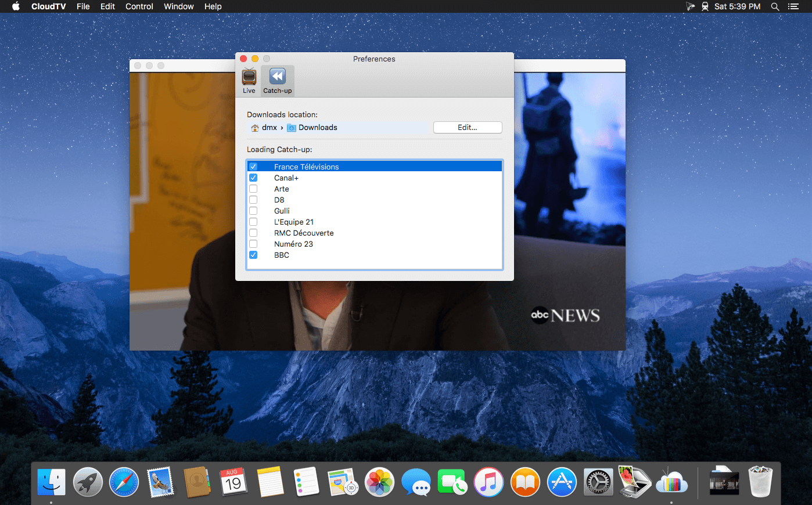The width and height of the screenshot is (812, 505).
Task: Open the CloudTV application menu
Action: (x=49, y=6)
